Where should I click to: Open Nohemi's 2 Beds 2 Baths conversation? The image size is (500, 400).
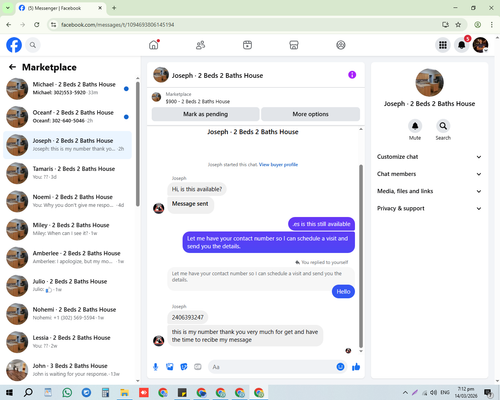coord(68,314)
